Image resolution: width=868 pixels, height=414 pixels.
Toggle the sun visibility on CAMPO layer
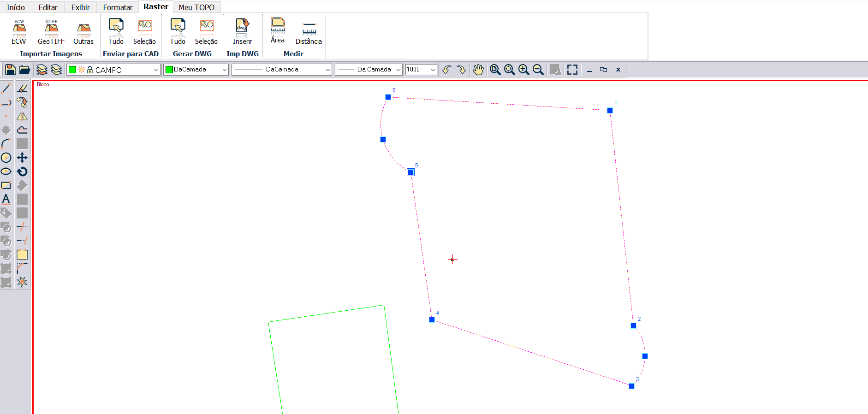(82, 70)
